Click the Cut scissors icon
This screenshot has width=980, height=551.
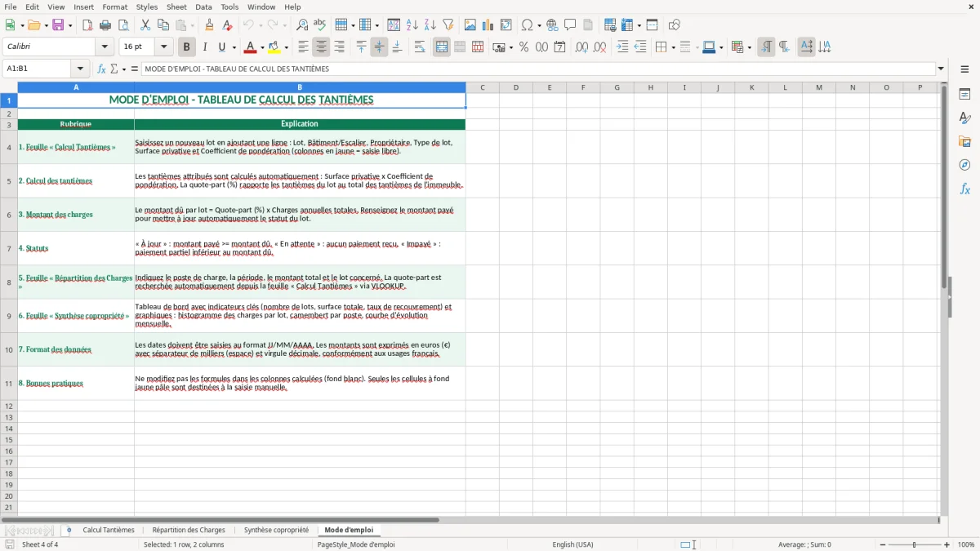pyautogui.click(x=145, y=25)
